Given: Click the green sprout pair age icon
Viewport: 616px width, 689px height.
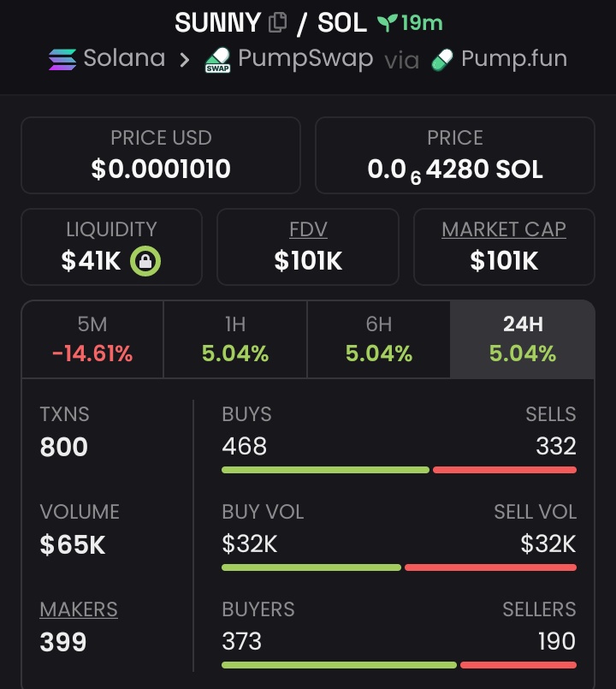Looking at the screenshot, I should click(388, 23).
